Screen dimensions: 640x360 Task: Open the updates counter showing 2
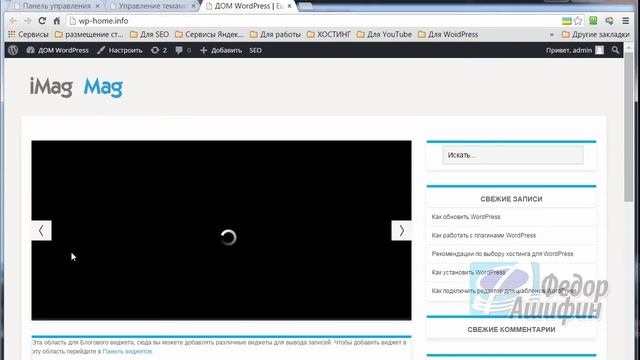(159, 50)
